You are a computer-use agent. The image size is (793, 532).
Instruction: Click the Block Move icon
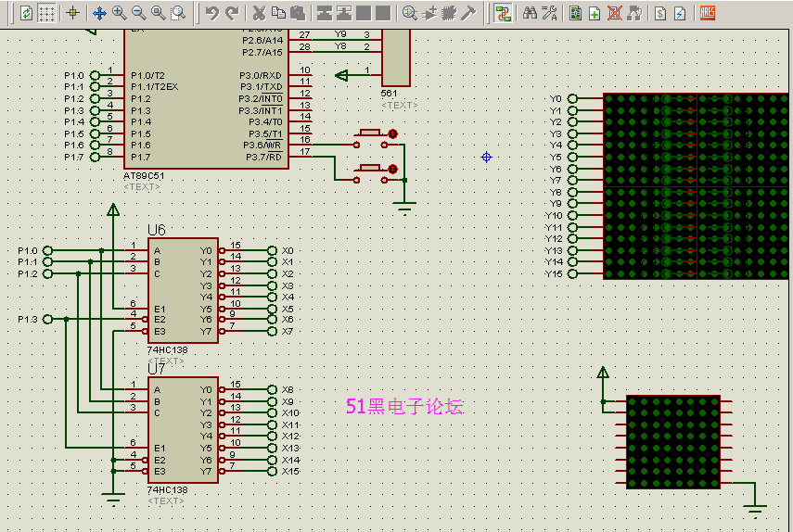(x=344, y=13)
